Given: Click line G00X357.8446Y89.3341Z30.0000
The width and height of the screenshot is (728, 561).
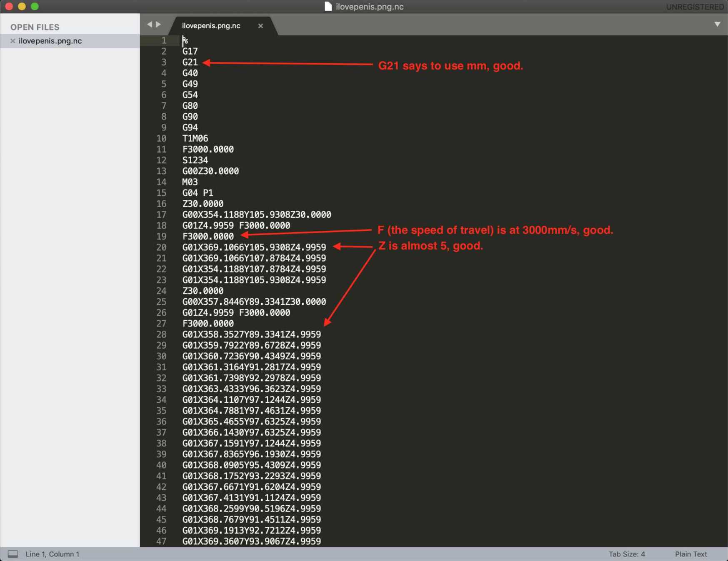Looking at the screenshot, I should (254, 302).
